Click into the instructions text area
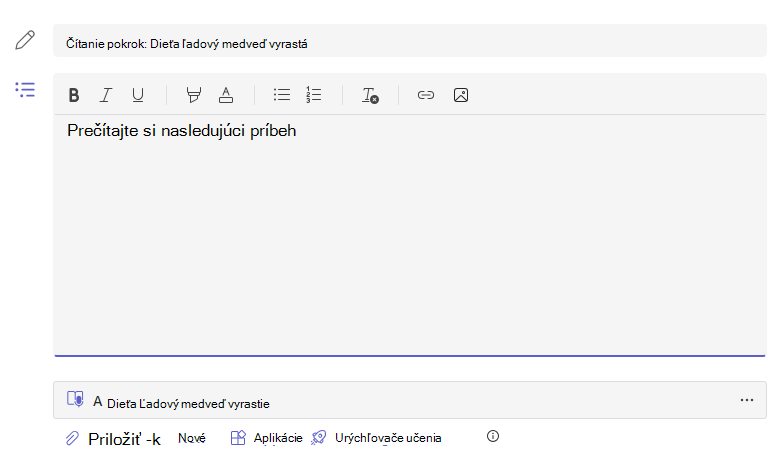 410,235
